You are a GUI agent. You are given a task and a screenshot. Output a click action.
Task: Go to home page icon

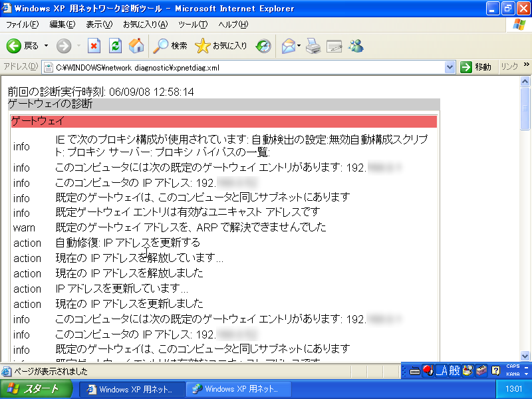pos(136,46)
